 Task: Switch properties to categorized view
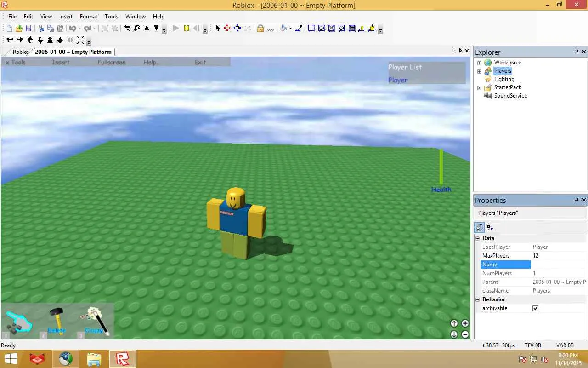480,227
